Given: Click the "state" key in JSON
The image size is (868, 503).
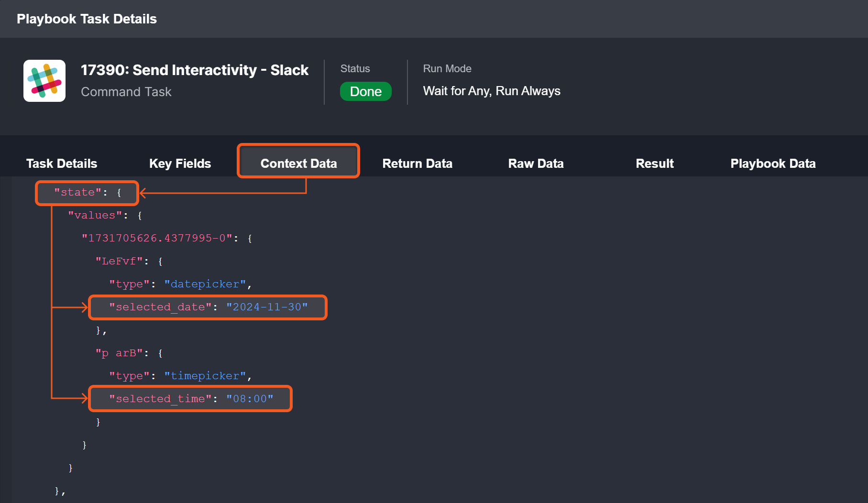Looking at the screenshot, I should pyautogui.click(x=77, y=192).
